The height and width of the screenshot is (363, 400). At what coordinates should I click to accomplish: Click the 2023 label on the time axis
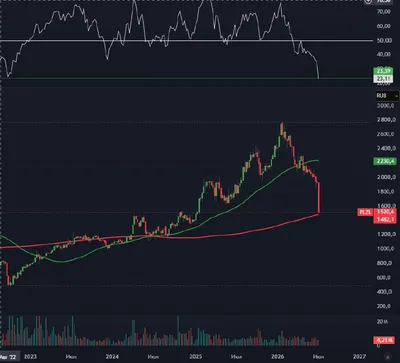[x=31, y=356]
